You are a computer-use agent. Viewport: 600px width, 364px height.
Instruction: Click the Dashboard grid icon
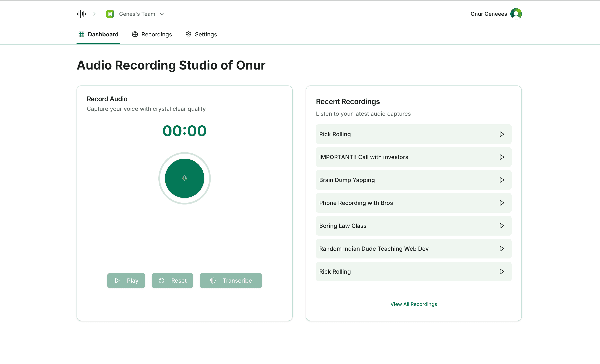pyautogui.click(x=81, y=35)
